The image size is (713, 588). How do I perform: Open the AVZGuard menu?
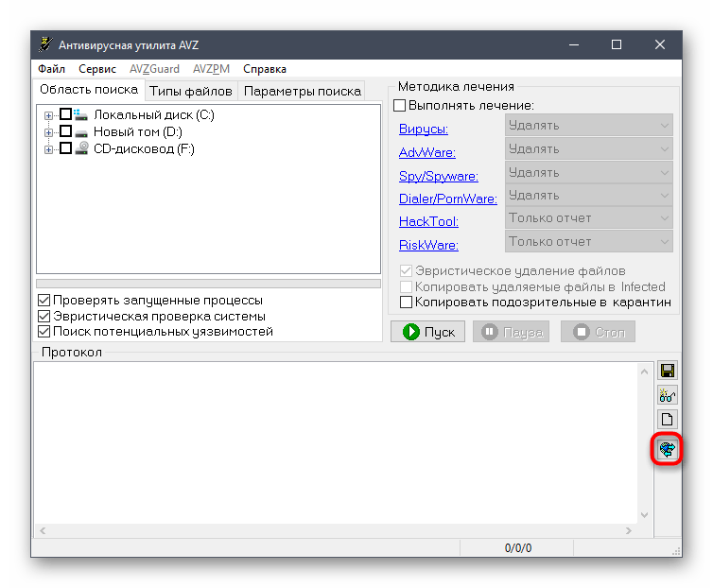point(154,69)
